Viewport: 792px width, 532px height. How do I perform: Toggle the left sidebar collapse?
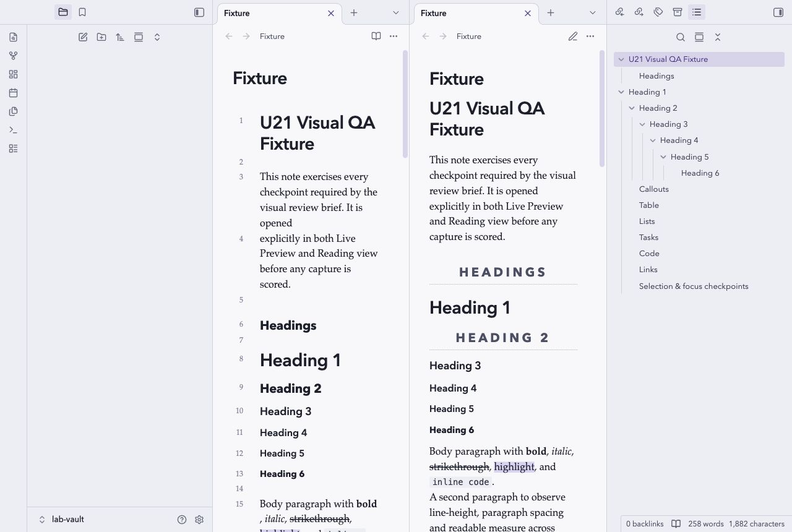pos(199,12)
